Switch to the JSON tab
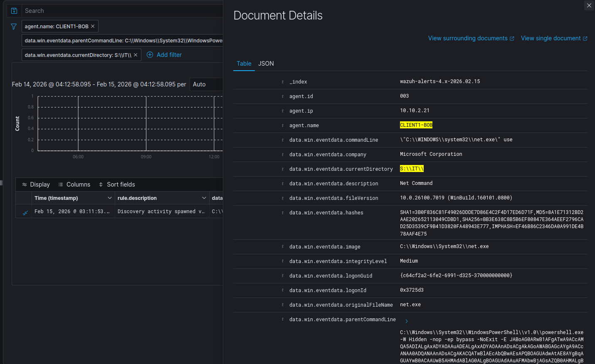The width and height of the screenshot is (595, 364). pyautogui.click(x=266, y=64)
